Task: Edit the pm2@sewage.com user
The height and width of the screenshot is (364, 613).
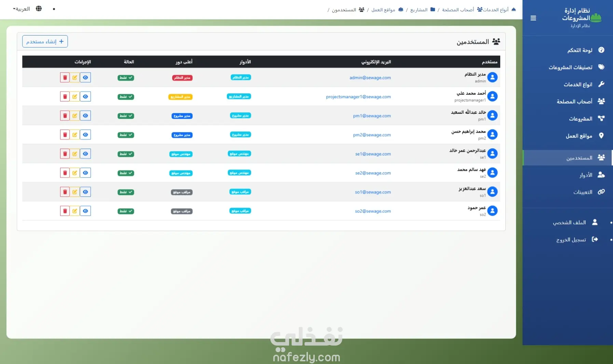Action: pyautogui.click(x=75, y=135)
